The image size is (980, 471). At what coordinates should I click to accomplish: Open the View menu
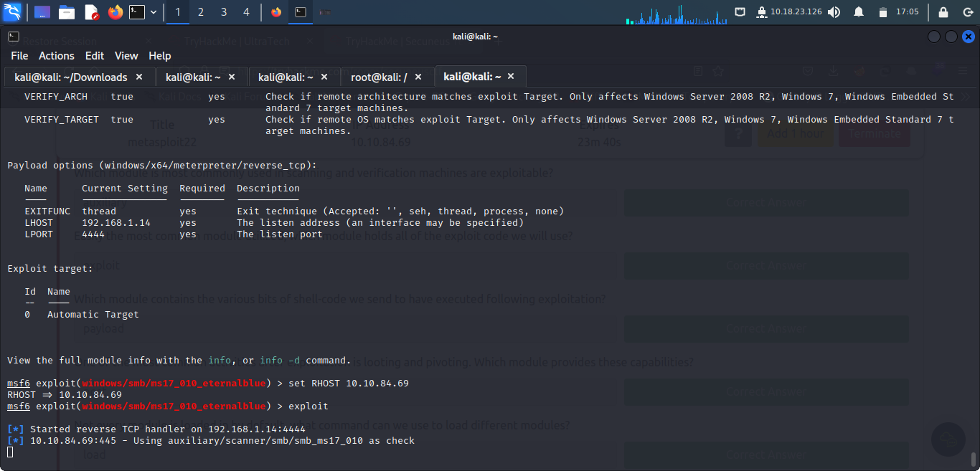pos(126,56)
